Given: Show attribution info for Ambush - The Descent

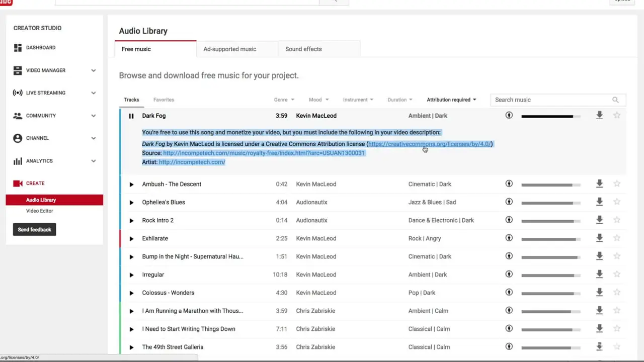Looking at the screenshot, I should [509, 184].
